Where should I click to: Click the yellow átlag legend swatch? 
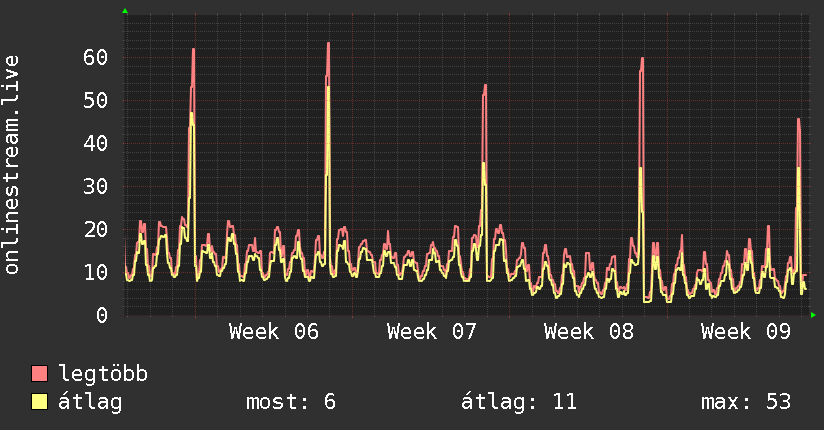click(39, 402)
